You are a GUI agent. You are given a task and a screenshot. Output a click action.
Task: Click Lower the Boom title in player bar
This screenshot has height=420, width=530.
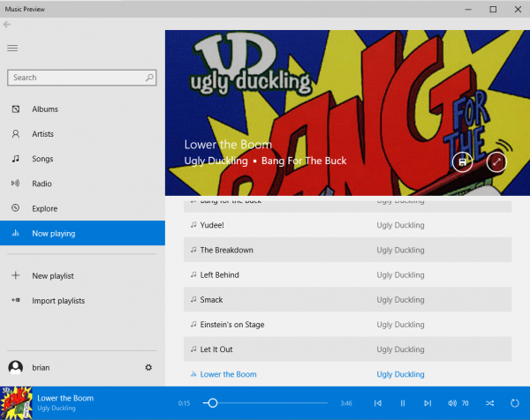pyautogui.click(x=65, y=398)
